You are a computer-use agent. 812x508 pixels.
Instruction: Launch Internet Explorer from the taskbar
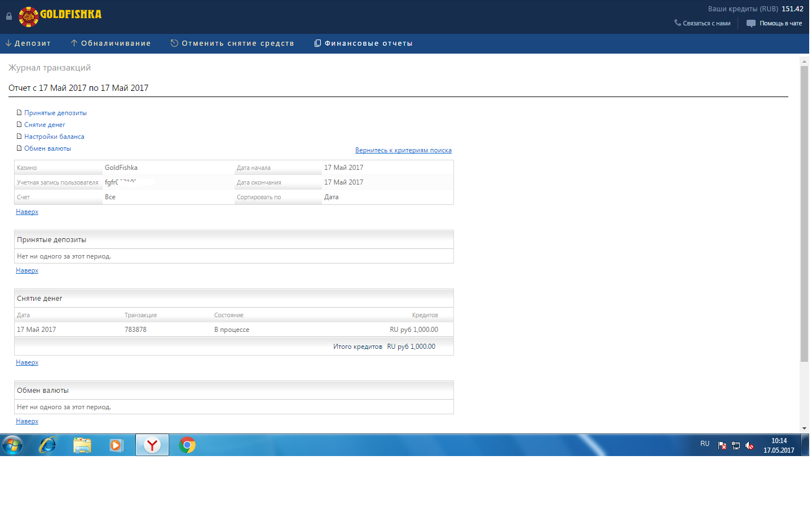[x=47, y=445]
